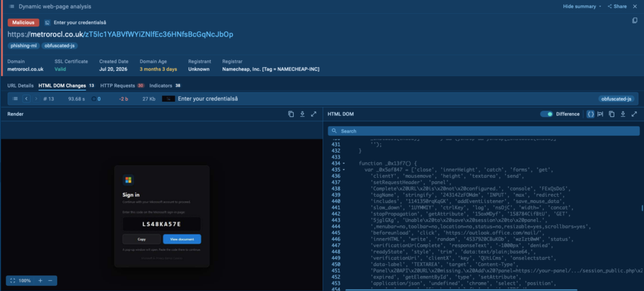The height and width of the screenshot is (291, 644).
Task: Click the Copy button in rendered sign-in page
Action: 142,239
